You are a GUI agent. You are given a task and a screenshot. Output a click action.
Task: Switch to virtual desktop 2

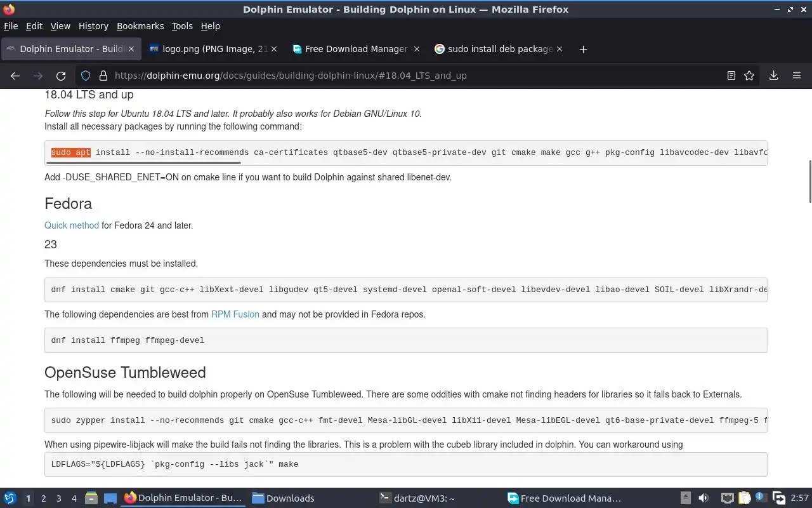point(43,498)
